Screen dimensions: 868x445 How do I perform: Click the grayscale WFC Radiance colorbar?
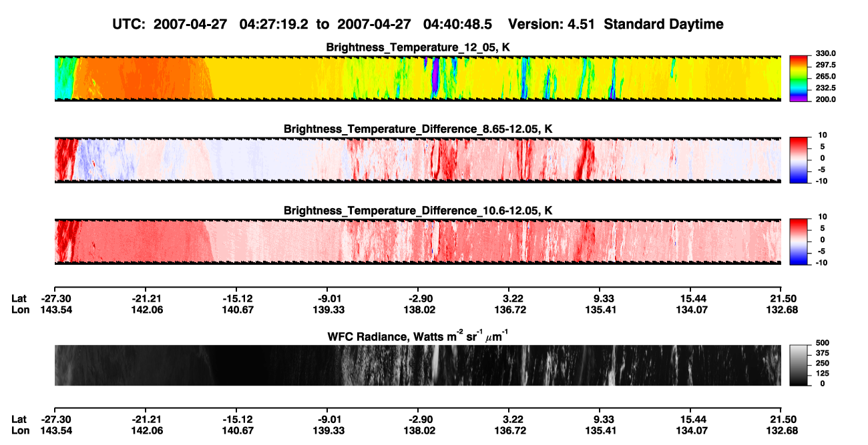click(799, 365)
